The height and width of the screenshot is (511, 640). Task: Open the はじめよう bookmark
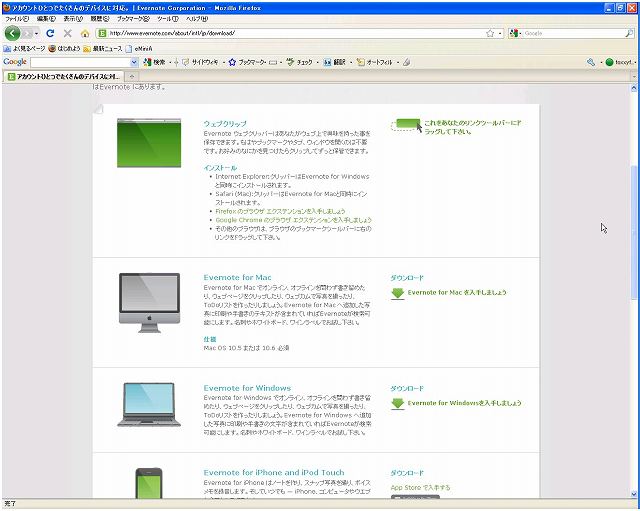64,49
